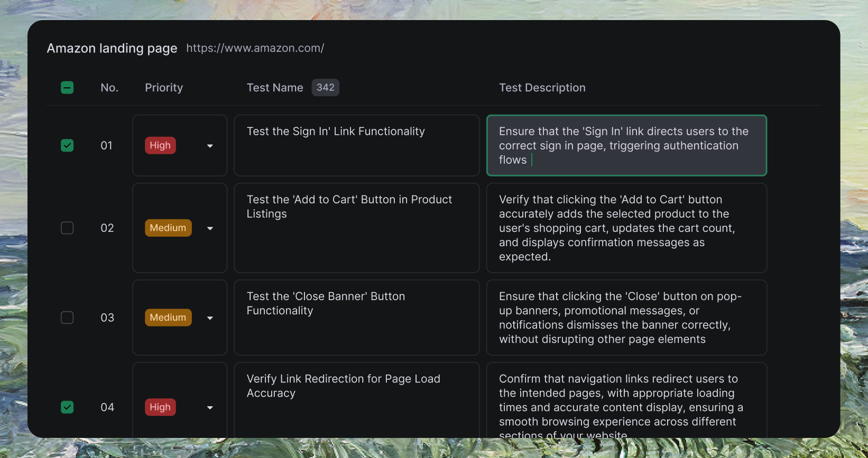The width and height of the screenshot is (868, 458).
Task: Click the No. column header
Action: [x=109, y=88]
